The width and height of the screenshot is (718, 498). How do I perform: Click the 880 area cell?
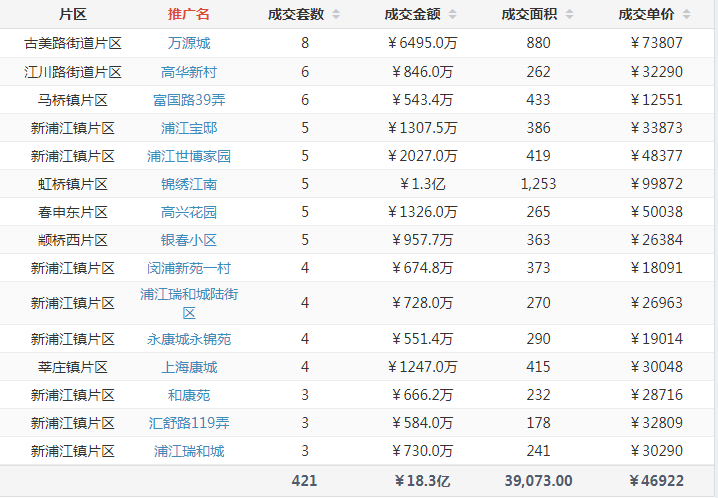click(538, 43)
